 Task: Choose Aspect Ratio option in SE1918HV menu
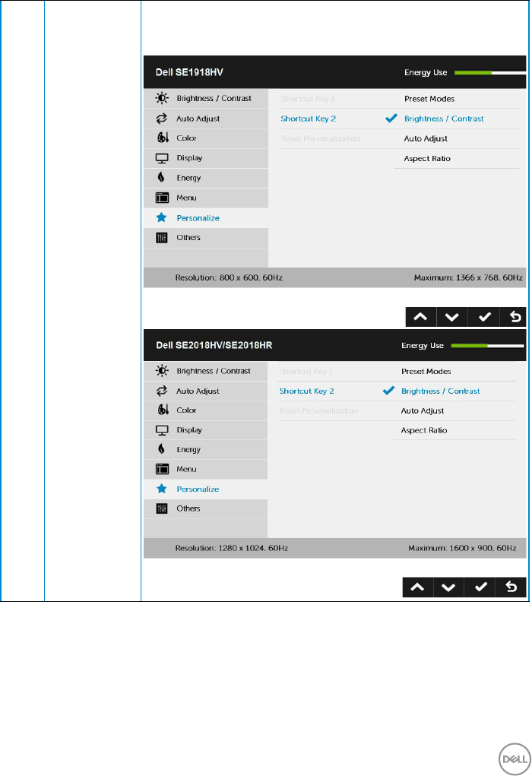pyautogui.click(x=427, y=158)
